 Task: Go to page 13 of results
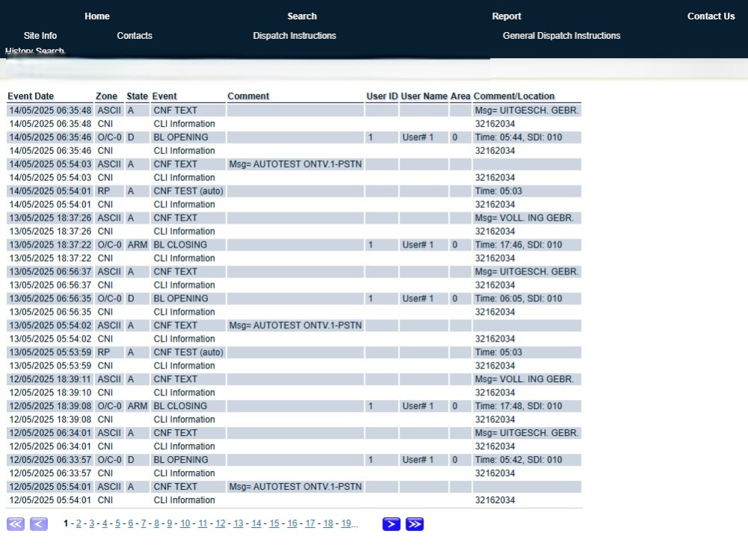[239, 523]
